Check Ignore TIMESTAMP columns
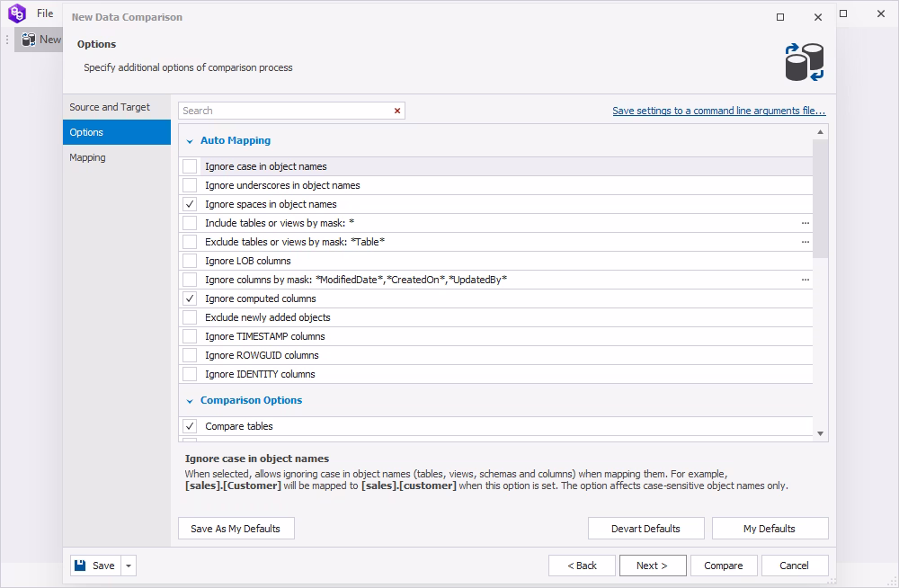The width and height of the screenshot is (899, 588). [x=190, y=337]
